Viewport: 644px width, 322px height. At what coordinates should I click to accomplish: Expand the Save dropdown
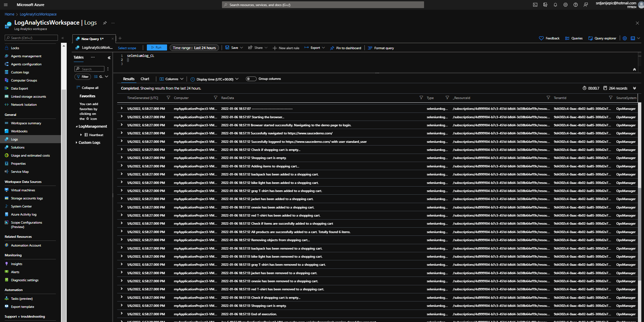coord(234,48)
